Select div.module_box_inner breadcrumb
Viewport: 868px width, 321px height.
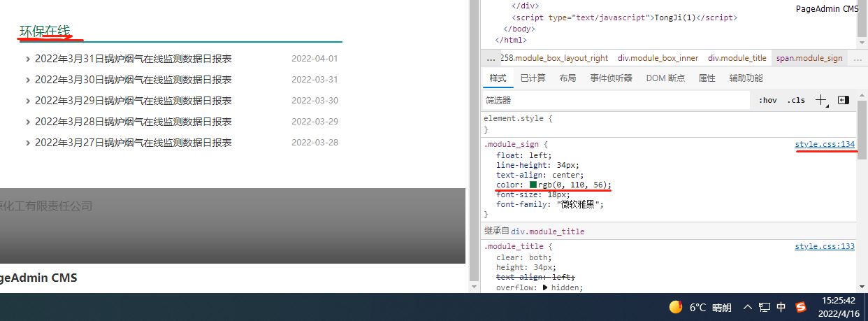point(658,58)
